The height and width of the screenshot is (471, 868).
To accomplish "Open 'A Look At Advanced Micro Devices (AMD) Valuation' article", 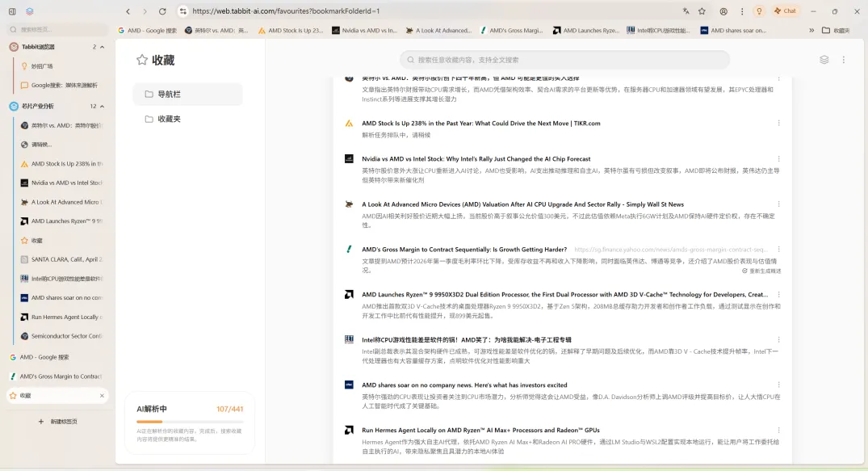I will click(522, 204).
